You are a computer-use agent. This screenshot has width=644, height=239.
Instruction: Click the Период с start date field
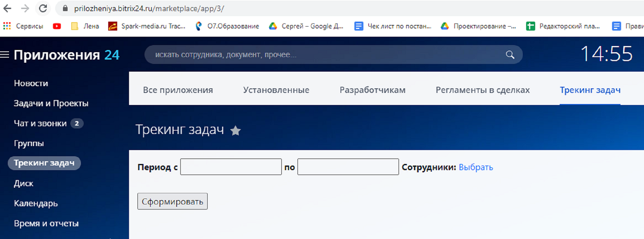231,167
